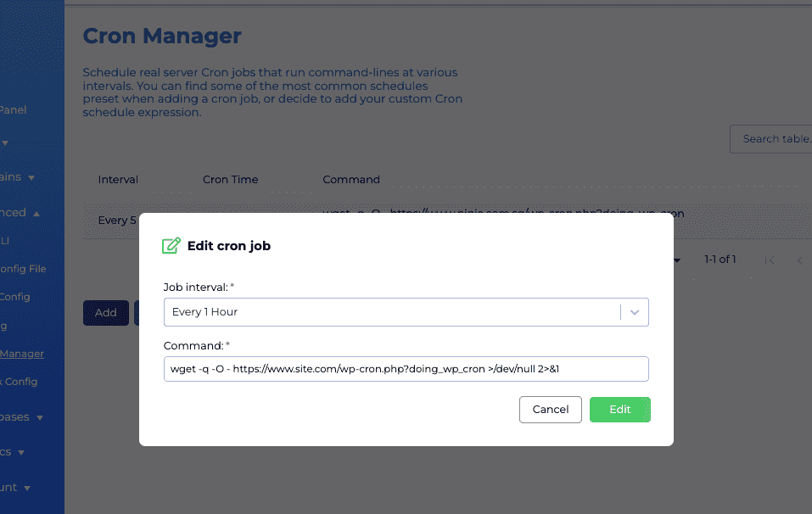The width and height of the screenshot is (812, 514).
Task: Sort table by Cron Time column
Action: [x=231, y=180]
